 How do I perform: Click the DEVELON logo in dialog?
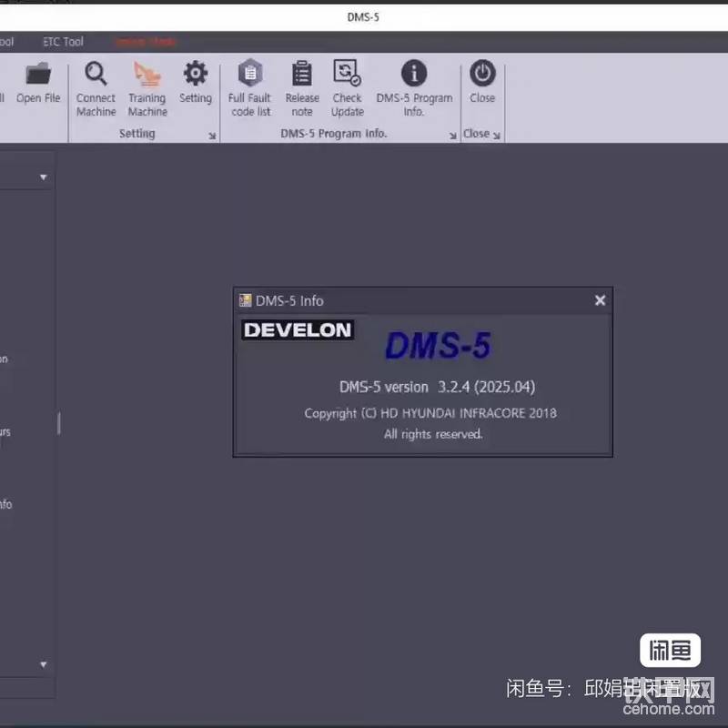click(x=297, y=330)
